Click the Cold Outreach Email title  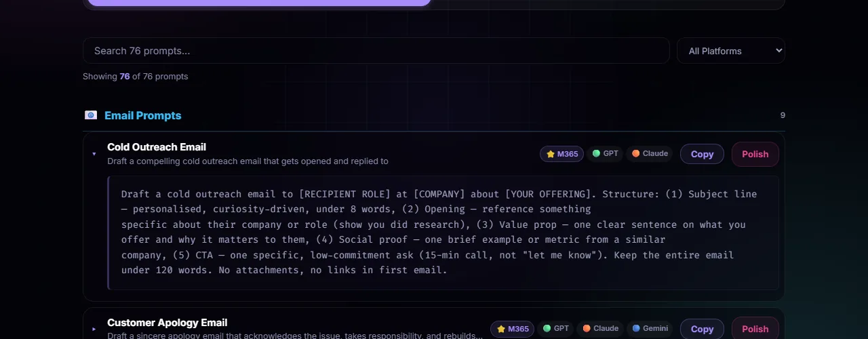[157, 147]
